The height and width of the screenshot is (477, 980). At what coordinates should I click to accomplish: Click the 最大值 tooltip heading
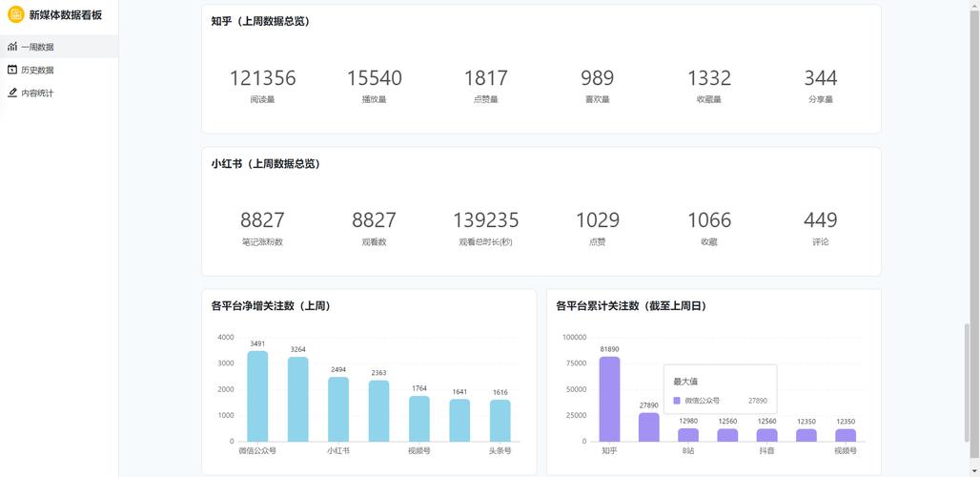click(x=685, y=382)
